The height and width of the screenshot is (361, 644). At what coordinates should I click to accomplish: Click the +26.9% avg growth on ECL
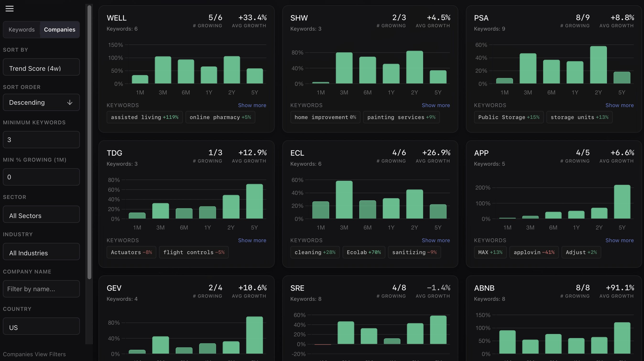(x=436, y=153)
